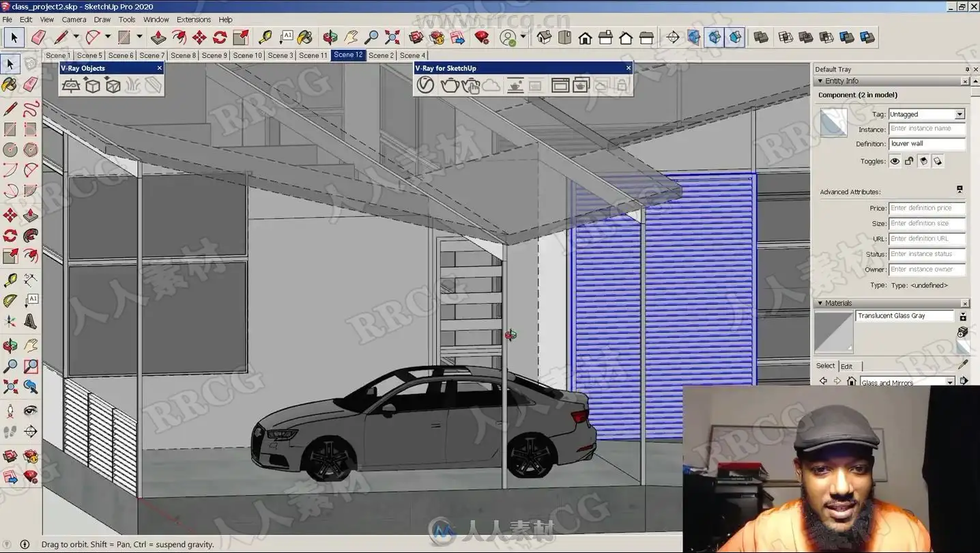Screen dimensions: 980x553
Task: Start V-Ray Interactive Render teapot-hand icon
Action: click(x=470, y=85)
